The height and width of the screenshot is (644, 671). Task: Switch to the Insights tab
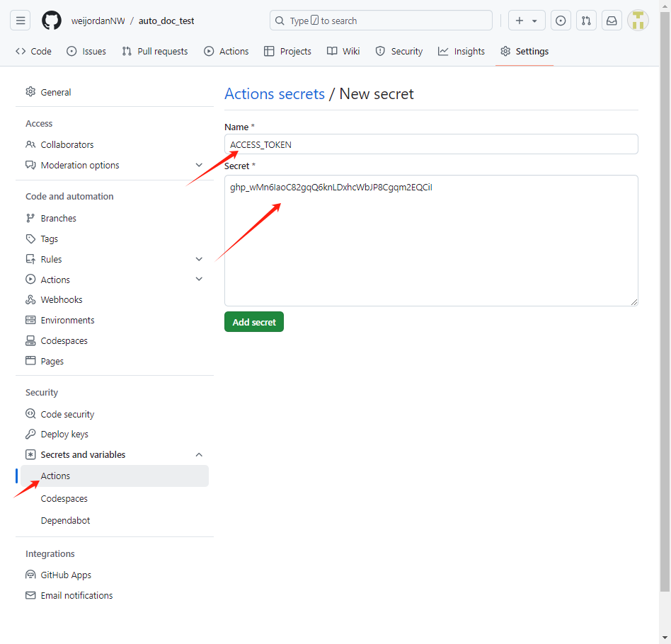tap(461, 52)
